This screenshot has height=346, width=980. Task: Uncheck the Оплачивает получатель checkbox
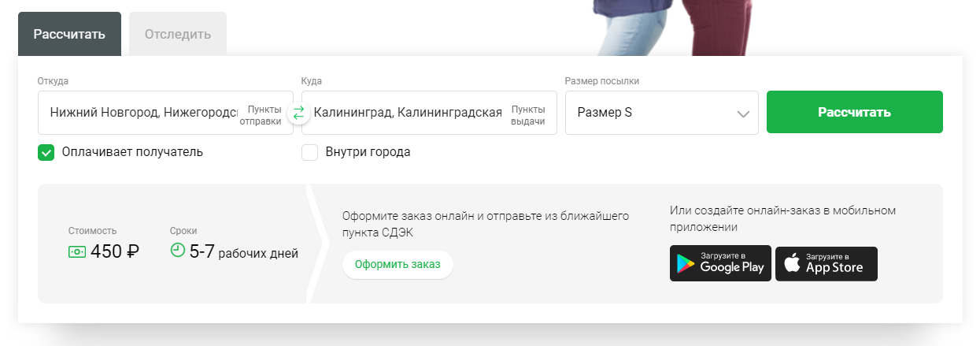pyautogui.click(x=46, y=152)
